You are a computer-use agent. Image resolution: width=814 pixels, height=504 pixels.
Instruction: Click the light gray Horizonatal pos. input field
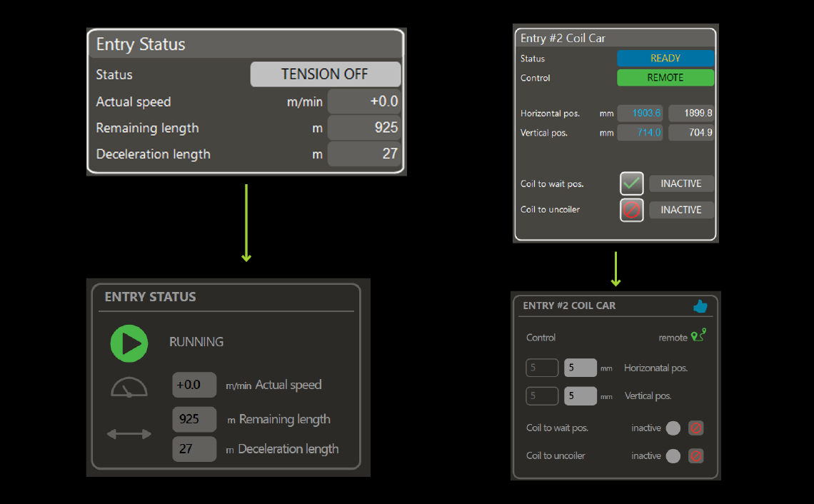point(581,368)
